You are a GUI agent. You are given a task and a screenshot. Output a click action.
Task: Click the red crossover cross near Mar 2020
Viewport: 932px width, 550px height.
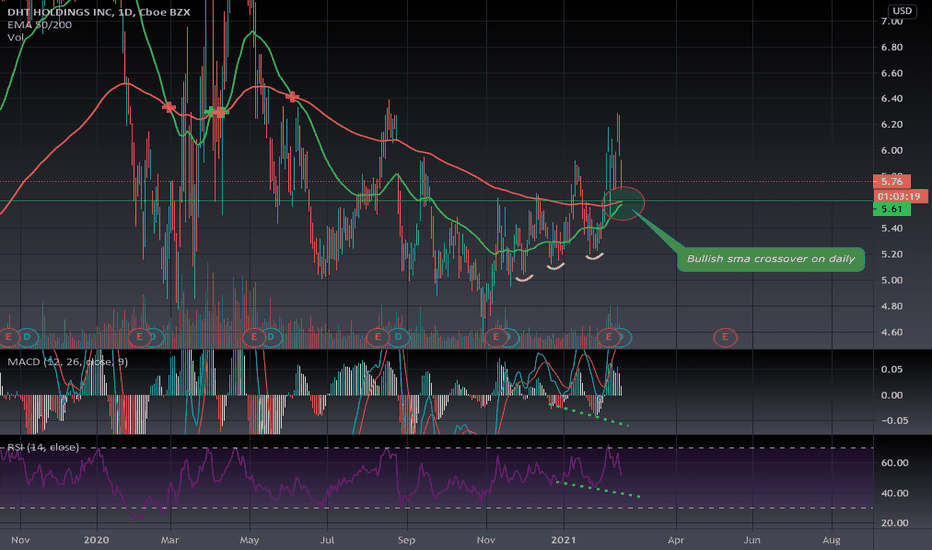coord(169,108)
